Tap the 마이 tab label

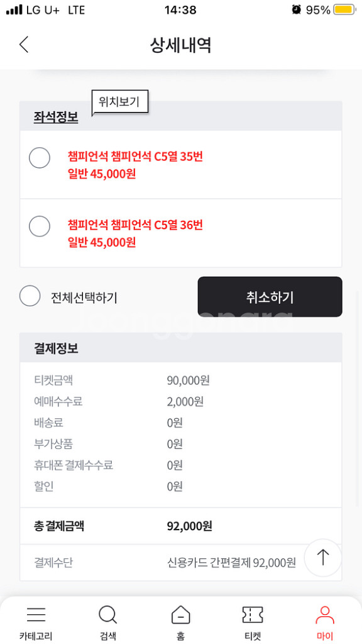pyautogui.click(x=325, y=636)
